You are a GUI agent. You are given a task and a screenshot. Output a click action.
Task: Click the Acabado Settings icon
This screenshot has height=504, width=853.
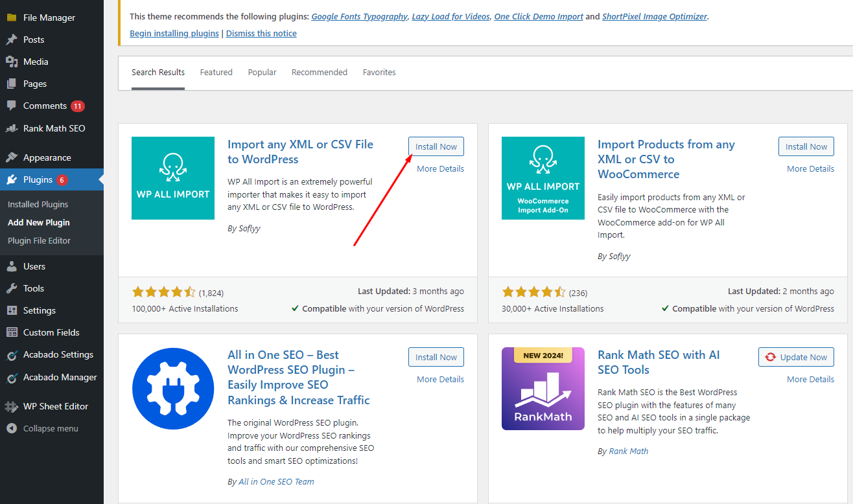12,355
